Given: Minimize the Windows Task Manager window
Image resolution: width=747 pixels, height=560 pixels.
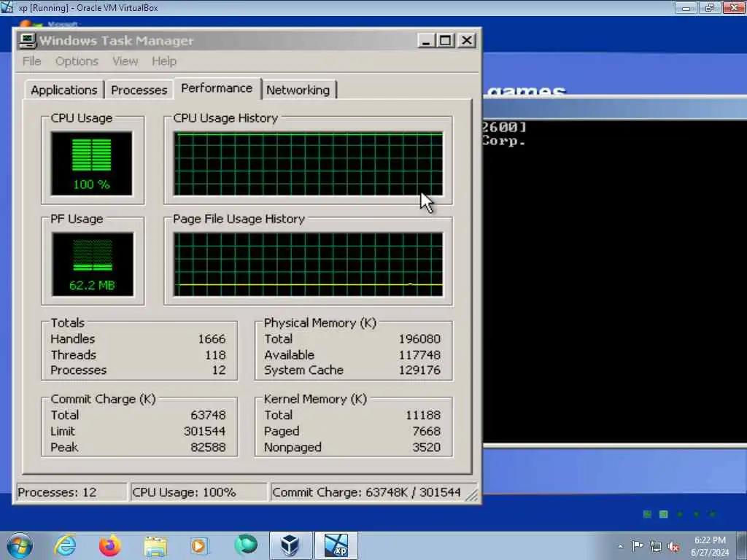Looking at the screenshot, I should 426,41.
